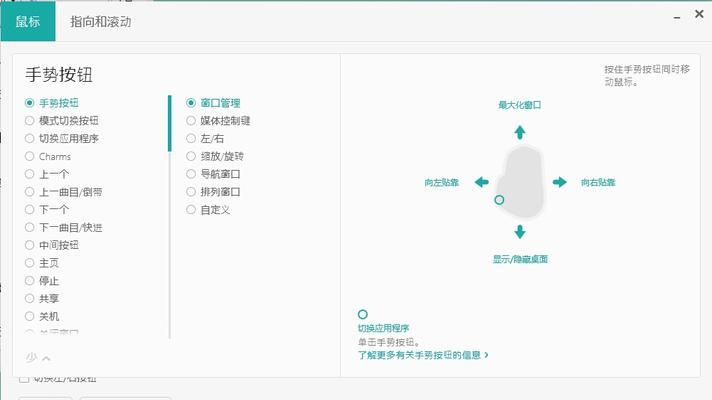Select the 停止 radio option
712x400 pixels.
[30, 281]
